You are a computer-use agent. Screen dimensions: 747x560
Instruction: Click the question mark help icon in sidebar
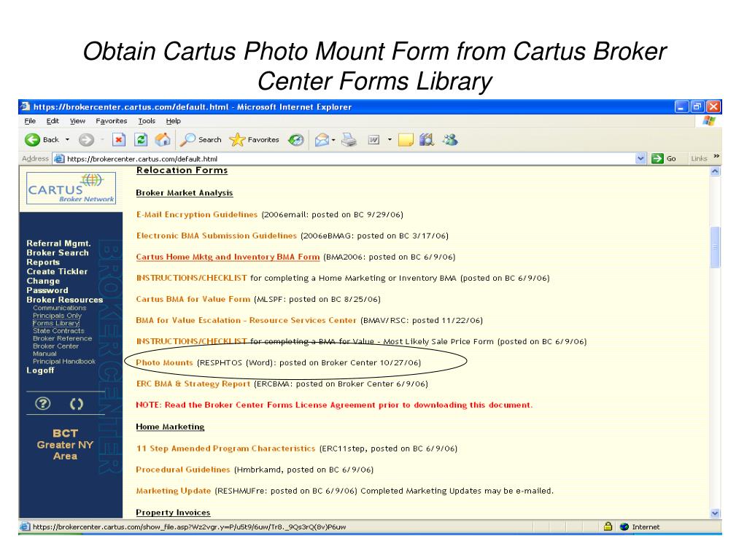tap(43, 404)
